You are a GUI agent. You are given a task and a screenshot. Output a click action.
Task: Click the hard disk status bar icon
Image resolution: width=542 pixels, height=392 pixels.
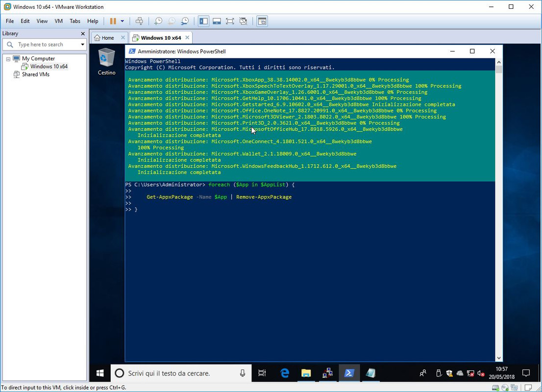tap(495, 388)
